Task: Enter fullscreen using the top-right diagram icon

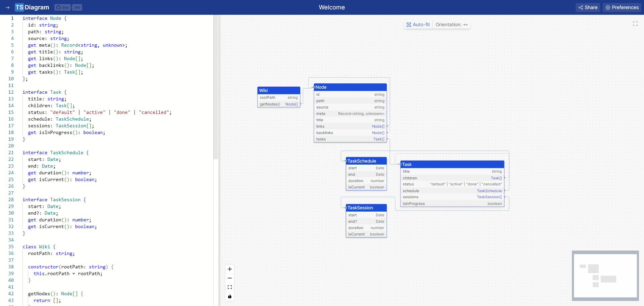Action: pos(635,24)
